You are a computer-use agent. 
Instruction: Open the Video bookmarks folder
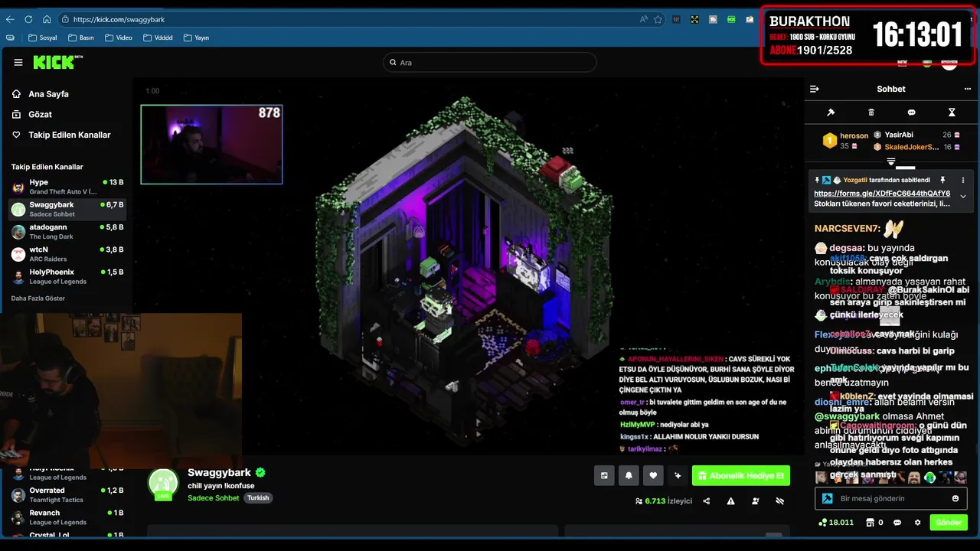(x=119, y=37)
